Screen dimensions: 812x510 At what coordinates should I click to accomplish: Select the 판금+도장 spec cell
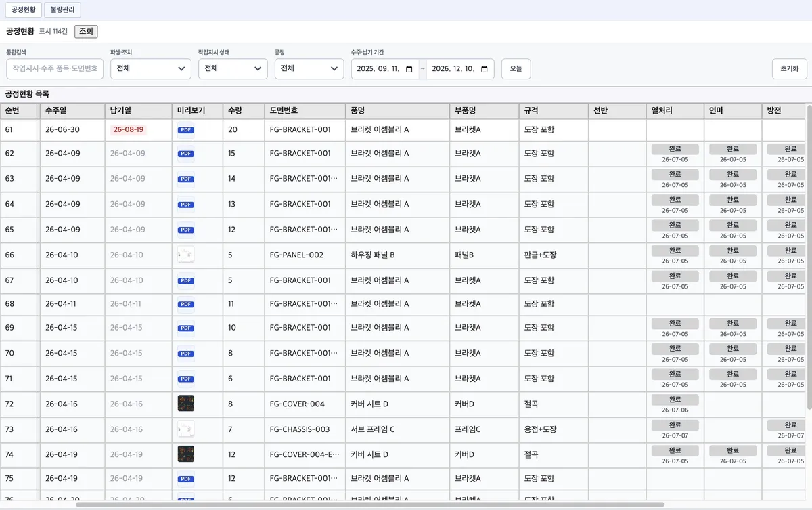553,255
